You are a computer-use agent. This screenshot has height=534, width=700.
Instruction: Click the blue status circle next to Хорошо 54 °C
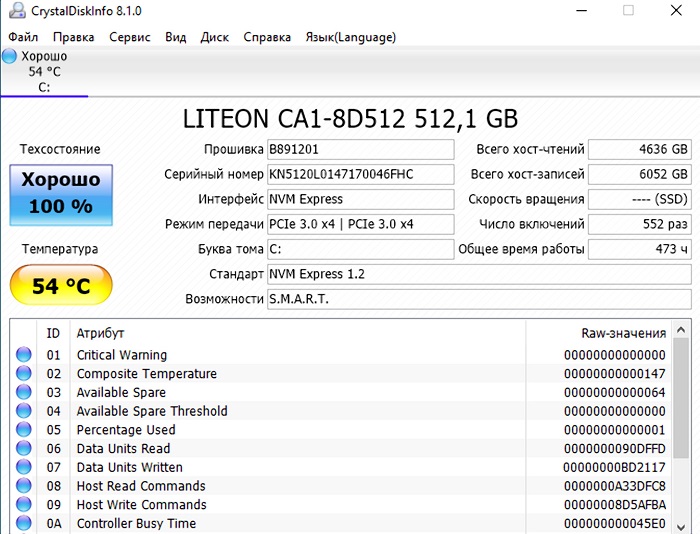9,56
